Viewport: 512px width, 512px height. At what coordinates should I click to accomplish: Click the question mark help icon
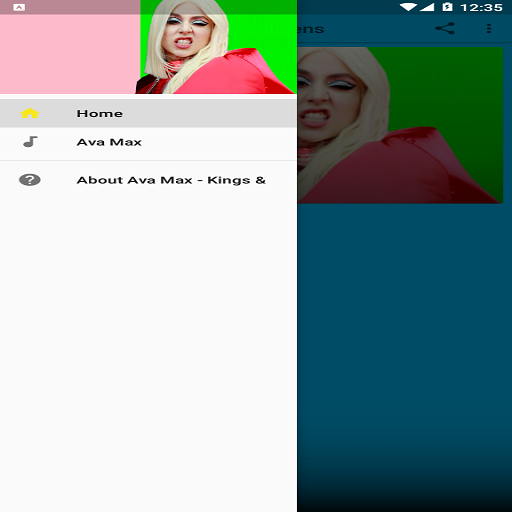point(30,180)
